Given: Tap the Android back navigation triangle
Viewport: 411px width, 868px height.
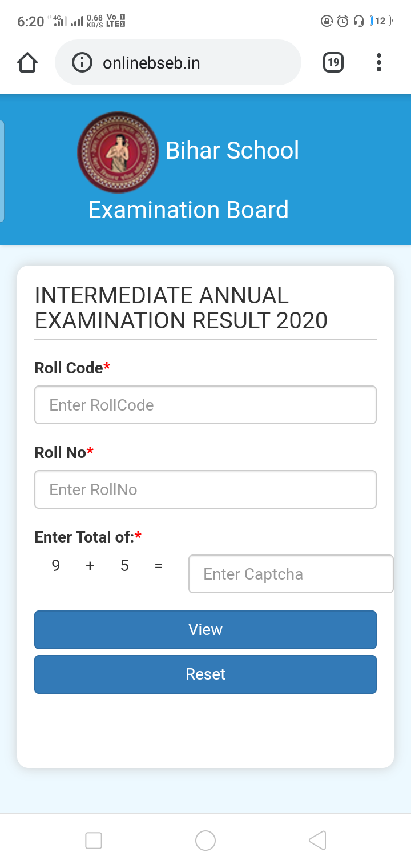Looking at the screenshot, I should pos(317,840).
